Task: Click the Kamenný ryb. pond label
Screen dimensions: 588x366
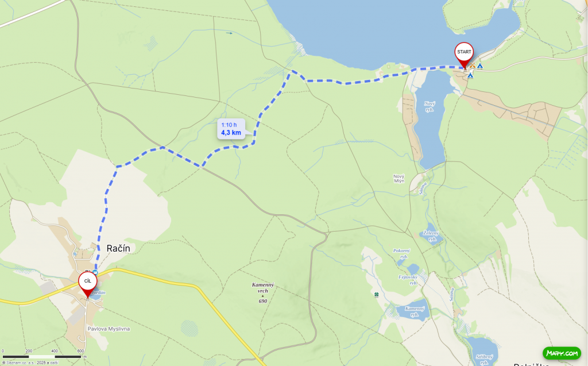Action: tap(415, 311)
